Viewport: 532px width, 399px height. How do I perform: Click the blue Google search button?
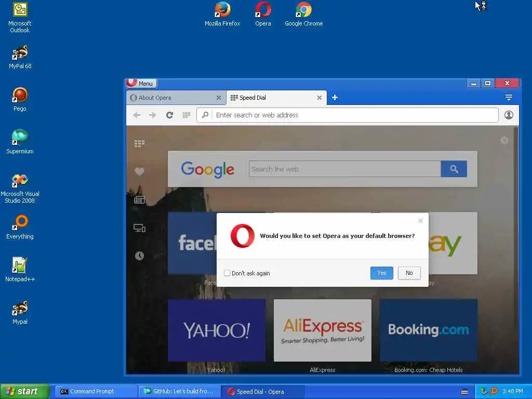point(454,169)
